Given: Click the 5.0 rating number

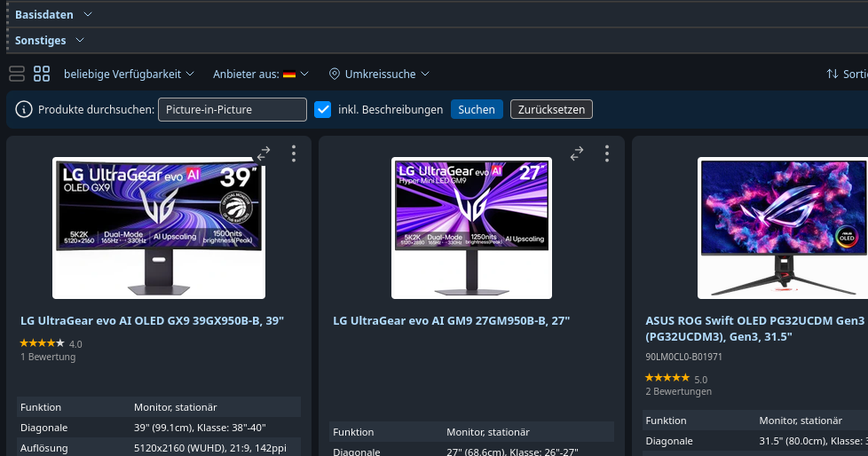Looking at the screenshot, I should (x=701, y=380).
